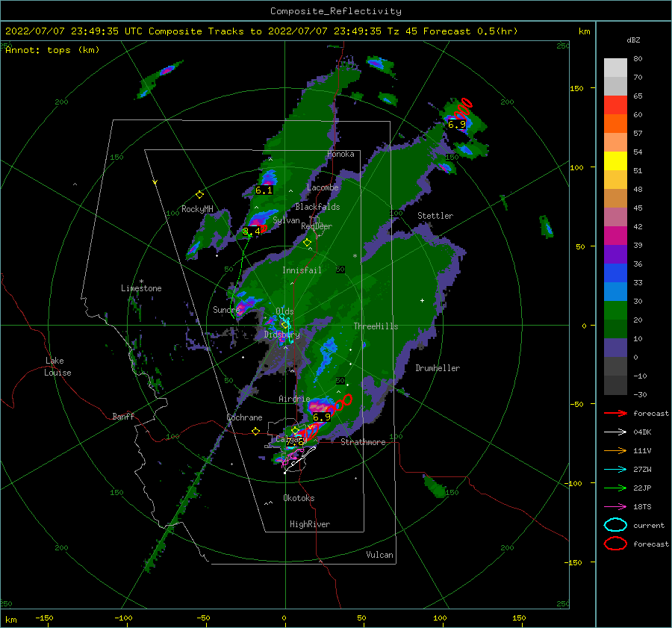
Task: Click the RockyMH label
Action: pyautogui.click(x=197, y=209)
